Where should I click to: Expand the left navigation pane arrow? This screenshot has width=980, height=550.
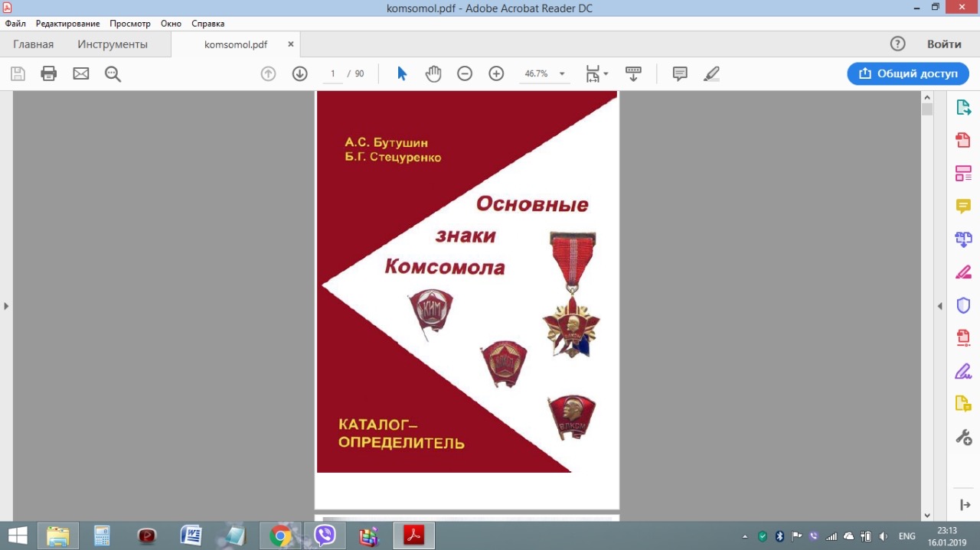point(6,306)
